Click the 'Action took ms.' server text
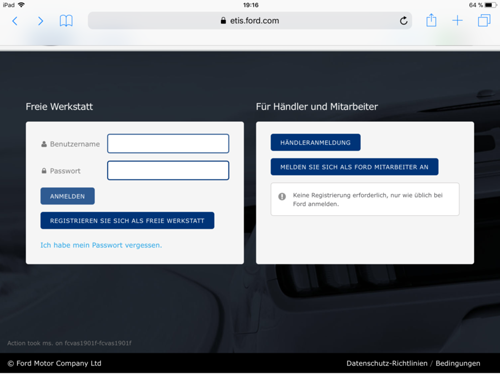 [x=69, y=343]
